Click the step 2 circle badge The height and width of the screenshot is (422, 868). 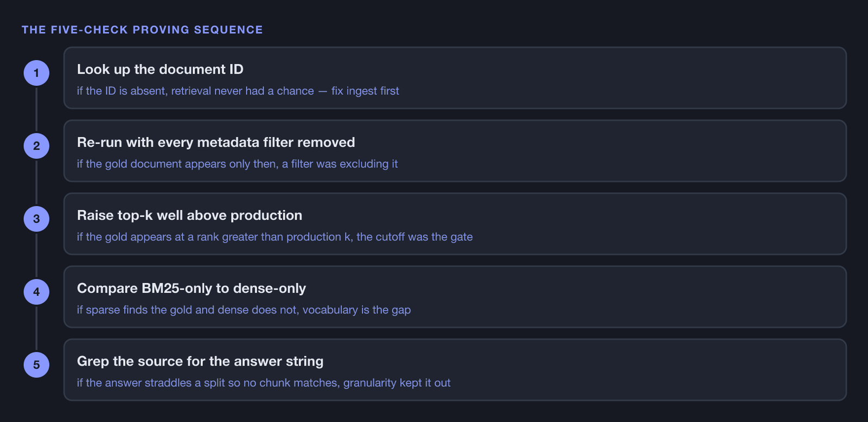pyautogui.click(x=36, y=146)
